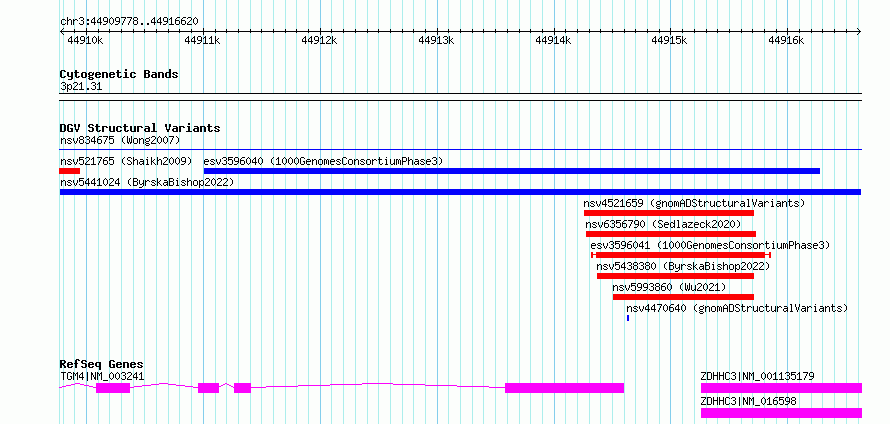Click the 44913k ruler tick label
The image size is (890, 424).
click(x=436, y=40)
